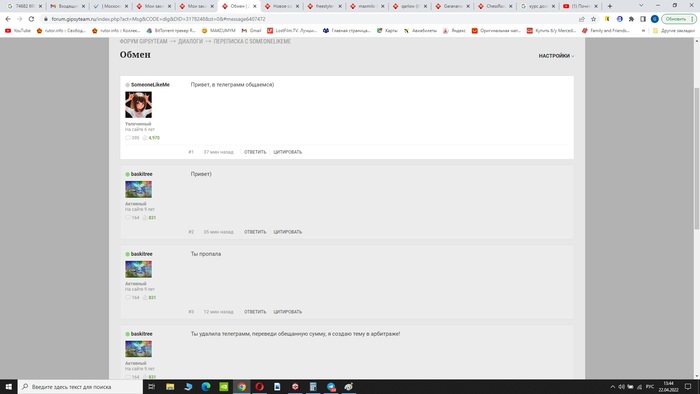Open Chrome menu via Обновить button
This screenshot has height=394, width=700.
679,19
